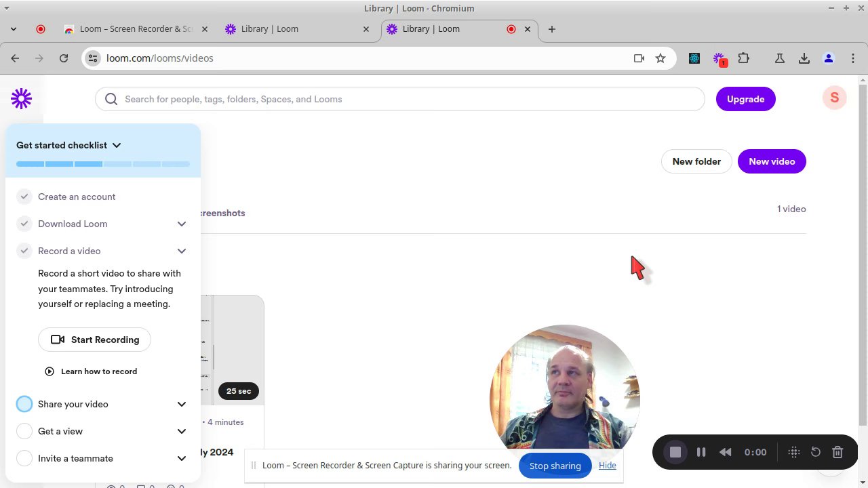
Task: Open the Chrome profile icon
Action: (829, 58)
